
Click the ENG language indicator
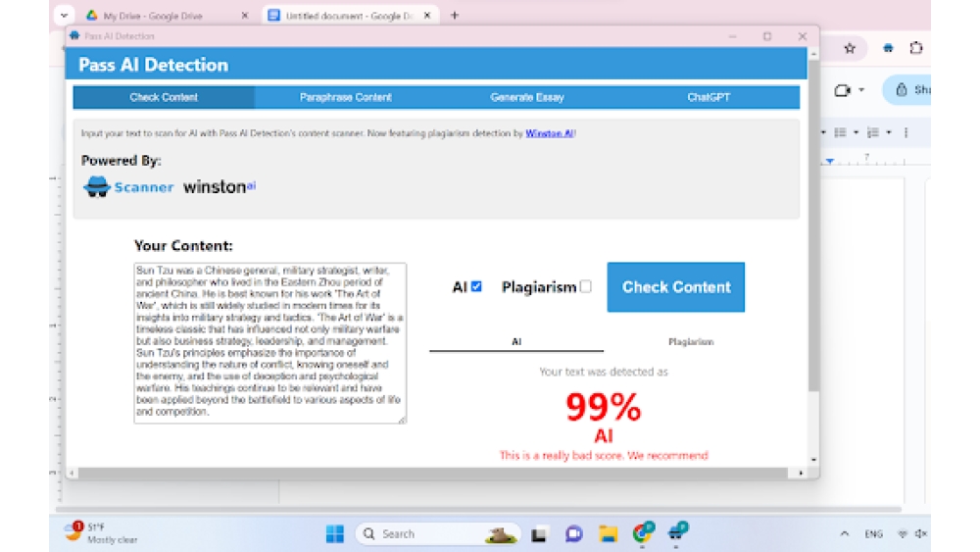point(873,534)
